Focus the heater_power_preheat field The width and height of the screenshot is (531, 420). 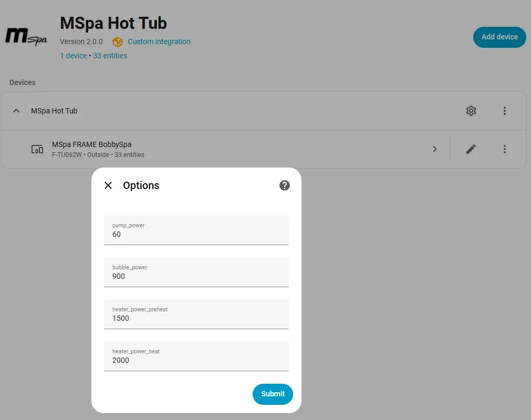[196, 314]
